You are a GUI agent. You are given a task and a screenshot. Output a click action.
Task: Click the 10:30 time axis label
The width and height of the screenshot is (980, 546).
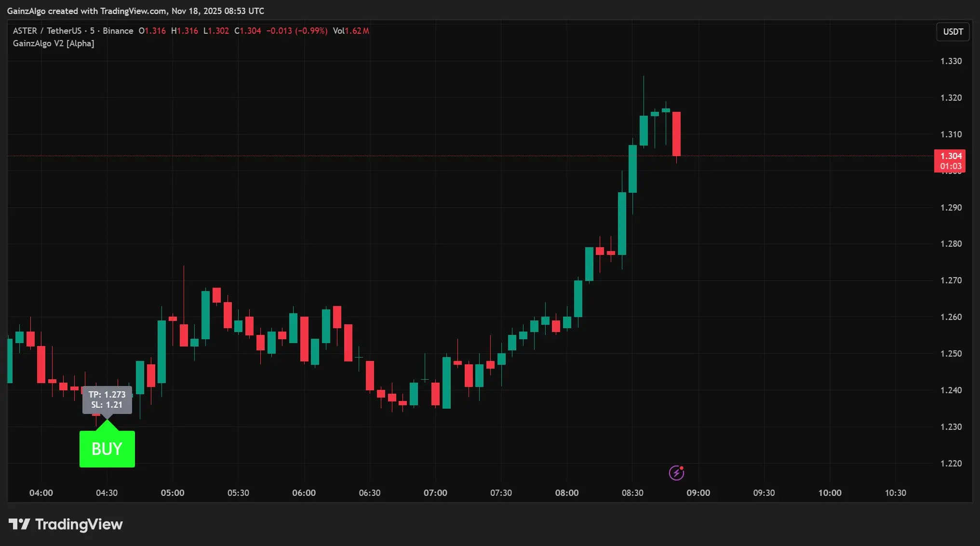895,493
